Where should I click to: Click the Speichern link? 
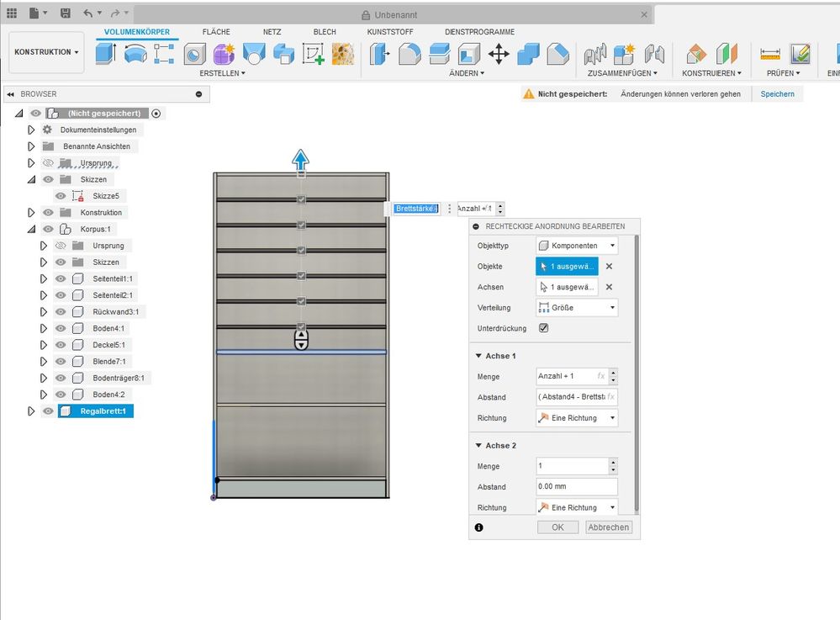click(x=777, y=93)
